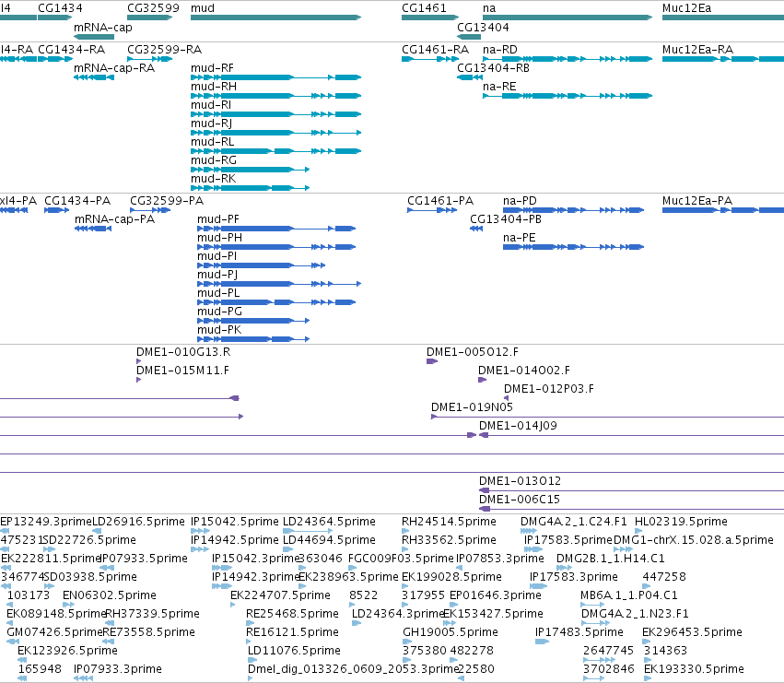Click the GH19005.5prime EST feature
Viewport: 784px width, 683px height.
407,642
